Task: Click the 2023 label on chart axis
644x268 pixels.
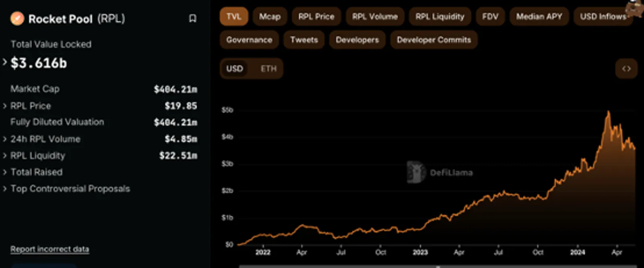Action: click(420, 252)
